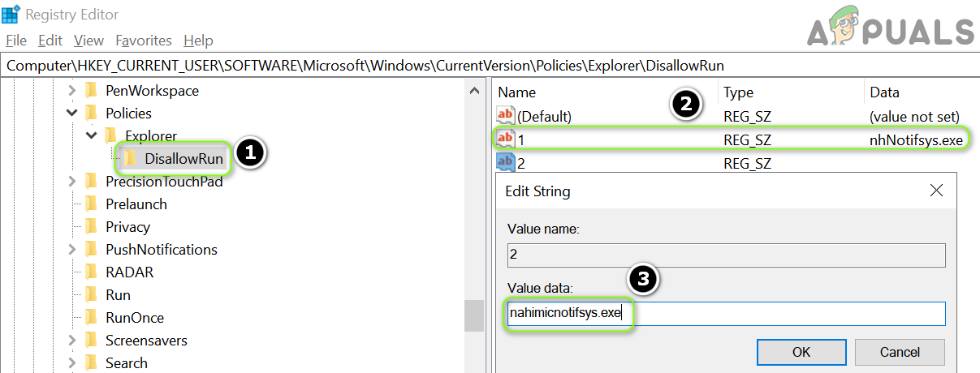This screenshot has width=980, height=373.
Task: Expand the PushNotifications tree node
Action: (x=72, y=250)
